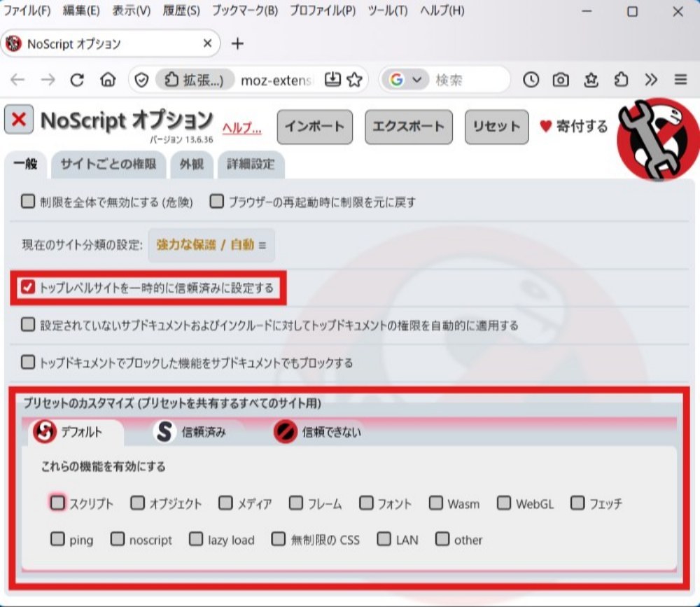Click the download-to-tray icon in address bar
This screenshot has height=607, width=700.
pyautogui.click(x=332, y=80)
